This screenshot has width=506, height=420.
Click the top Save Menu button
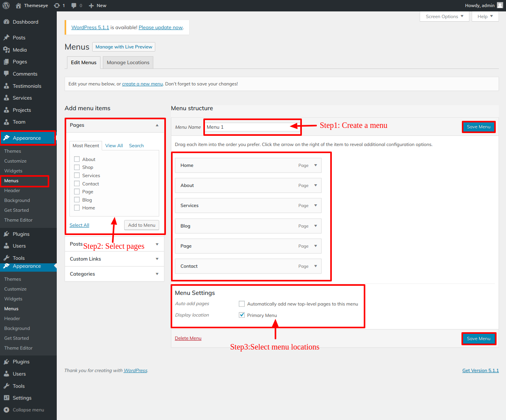(478, 127)
